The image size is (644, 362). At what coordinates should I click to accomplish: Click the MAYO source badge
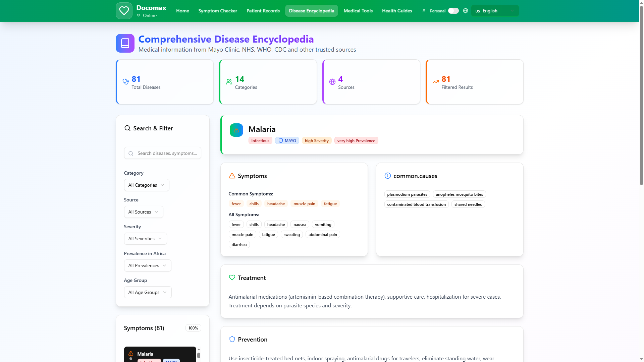point(287,141)
